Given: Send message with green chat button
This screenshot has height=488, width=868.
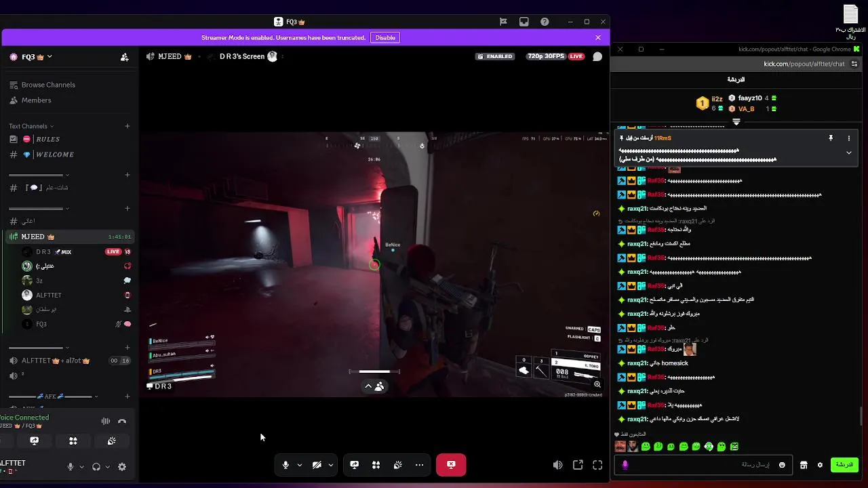Looking at the screenshot, I should 844,465.
